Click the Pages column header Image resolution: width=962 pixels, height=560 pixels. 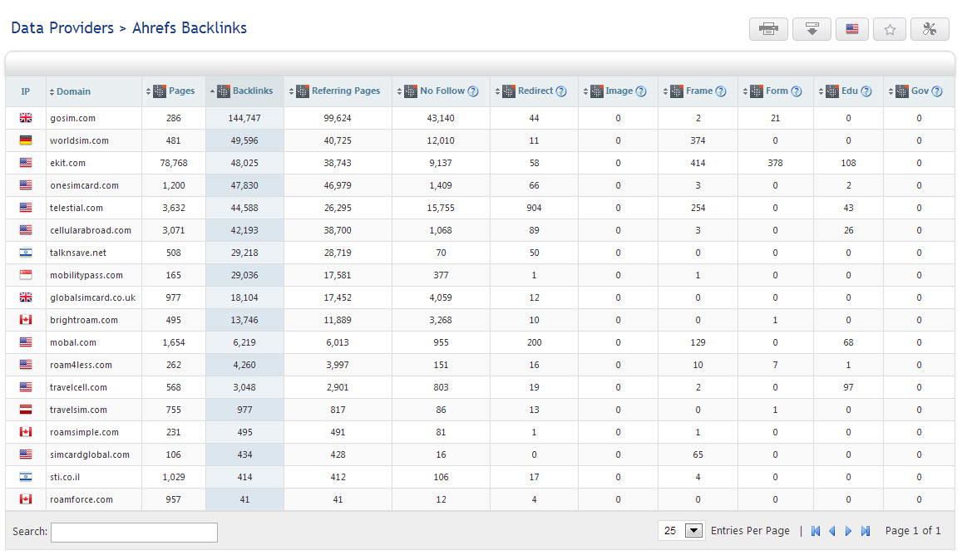point(181,91)
